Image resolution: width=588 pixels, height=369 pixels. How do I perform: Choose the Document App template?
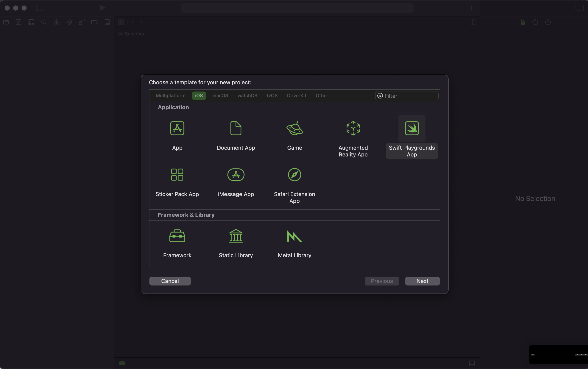click(x=236, y=128)
